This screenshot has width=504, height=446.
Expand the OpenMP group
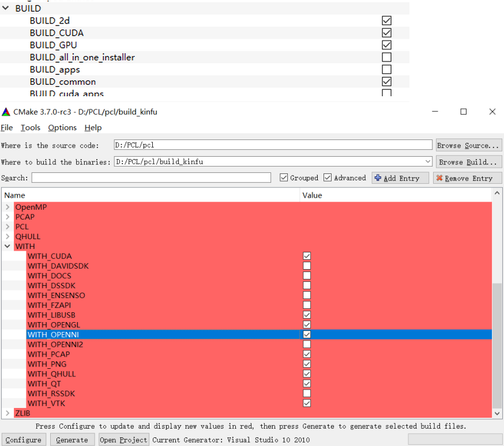click(x=7, y=207)
